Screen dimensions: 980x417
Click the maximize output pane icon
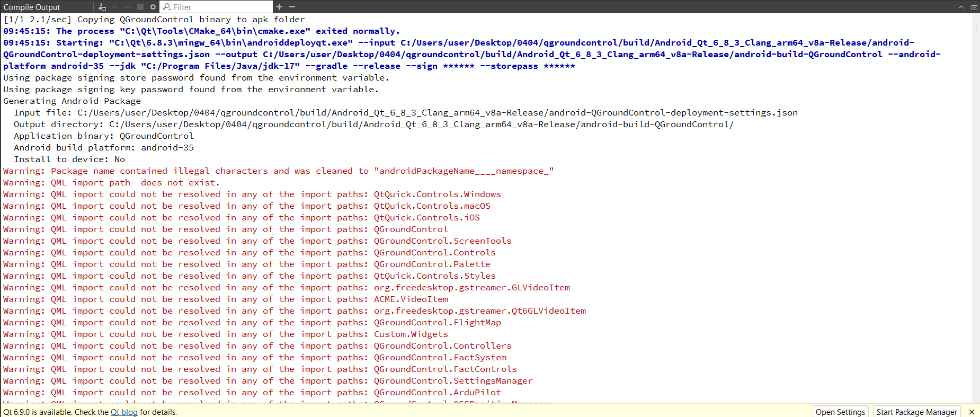[x=974, y=7]
